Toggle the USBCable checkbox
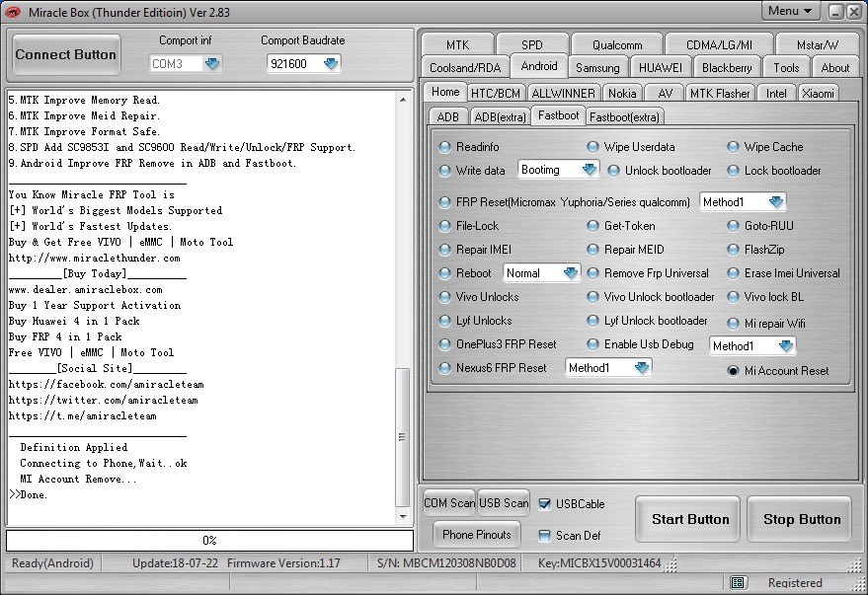 (545, 504)
